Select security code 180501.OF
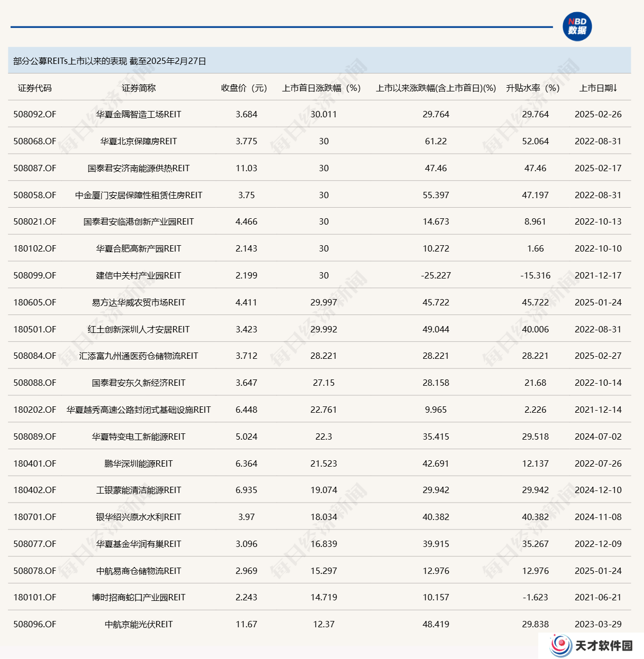Image resolution: width=644 pixels, height=659 pixels. [35, 330]
